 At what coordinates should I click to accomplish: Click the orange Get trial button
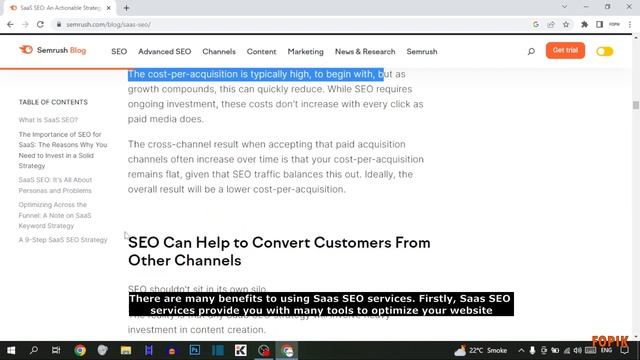tap(565, 50)
